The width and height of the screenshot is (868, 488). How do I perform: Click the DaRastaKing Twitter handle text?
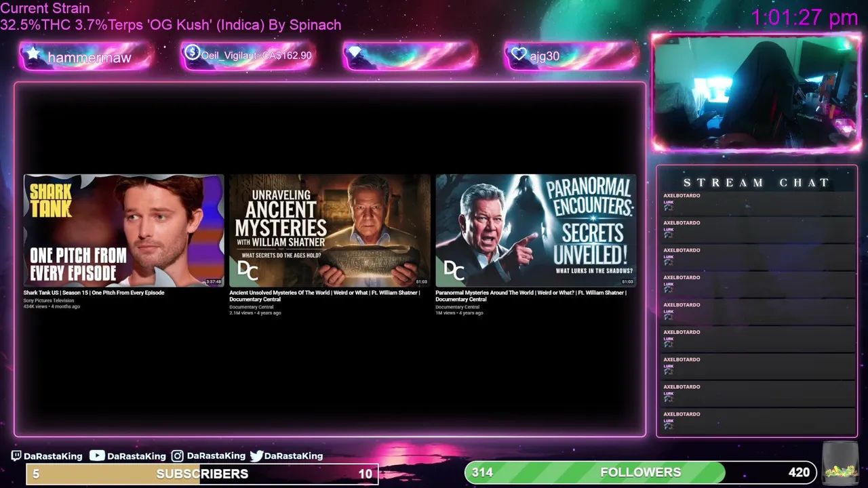point(294,456)
